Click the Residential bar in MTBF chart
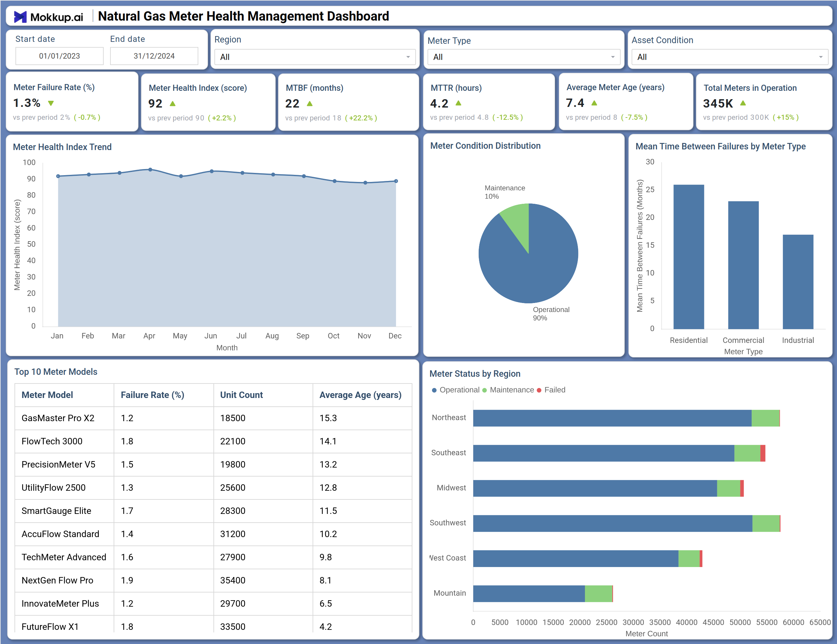 point(689,257)
